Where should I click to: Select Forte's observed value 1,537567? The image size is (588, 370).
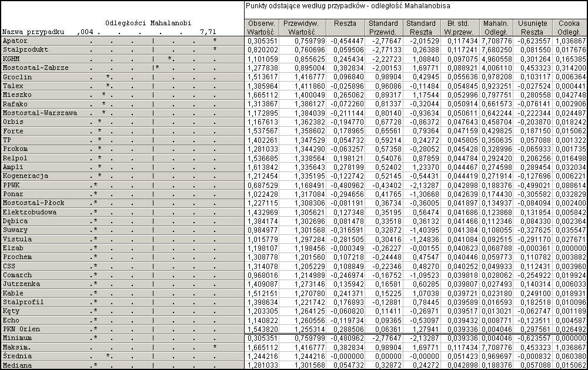pos(262,131)
